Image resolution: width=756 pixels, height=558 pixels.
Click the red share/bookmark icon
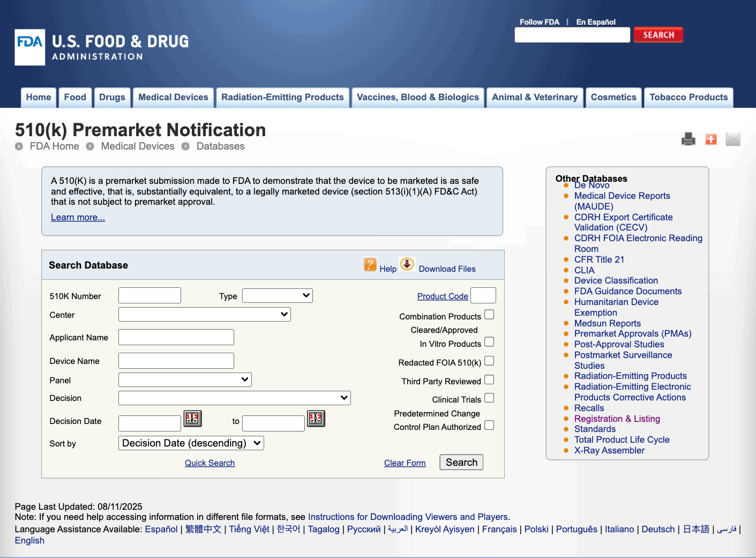click(710, 139)
